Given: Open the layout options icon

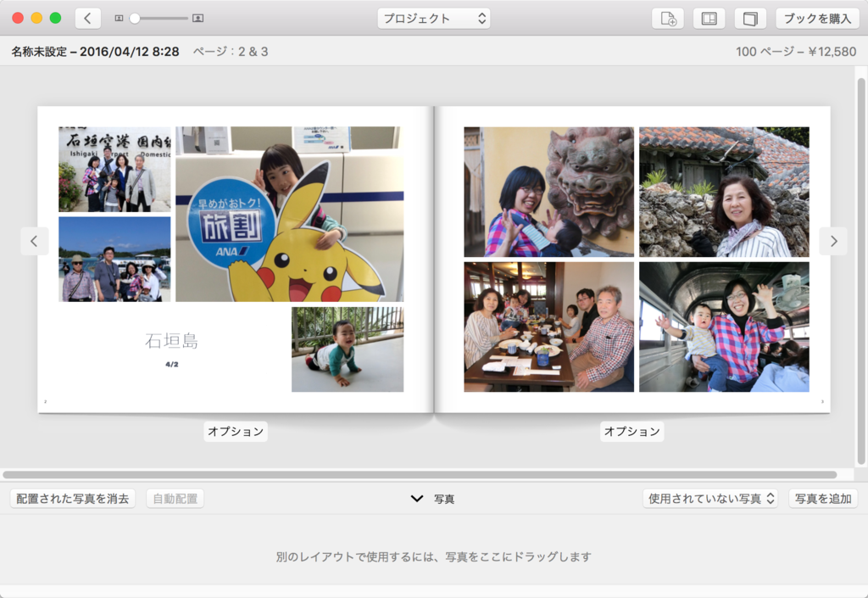Looking at the screenshot, I should coord(709,19).
